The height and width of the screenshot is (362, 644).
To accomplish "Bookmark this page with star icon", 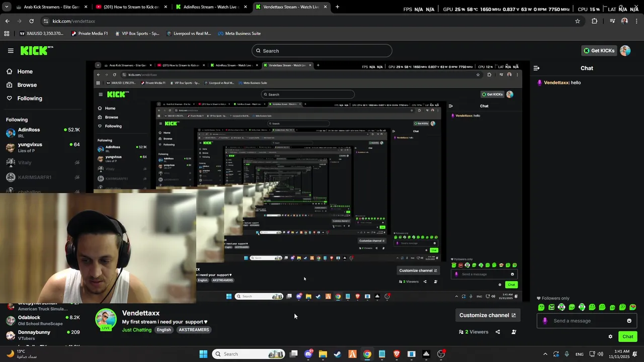I will [578, 21].
